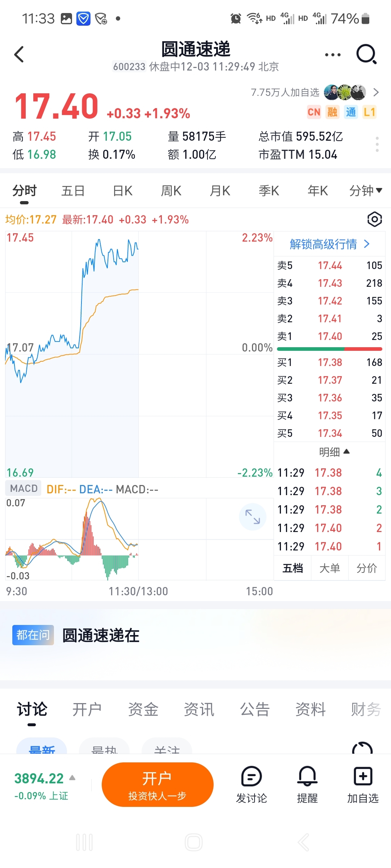The image size is (391, 868).
Task: Open the search magnifier icon
Action: [x=366, y=55]
